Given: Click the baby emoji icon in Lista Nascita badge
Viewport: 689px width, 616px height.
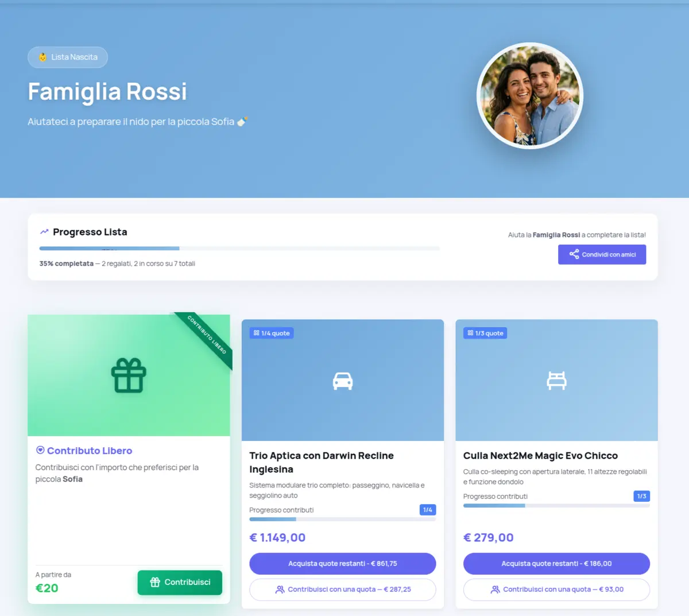Looking at the screenshot, I should 42,57.
